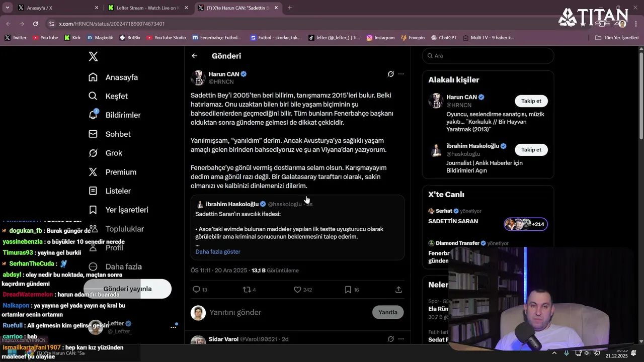Click reply icon with 13 replies
The height and width of the screenshot is (362, 644).
point(200,290)
